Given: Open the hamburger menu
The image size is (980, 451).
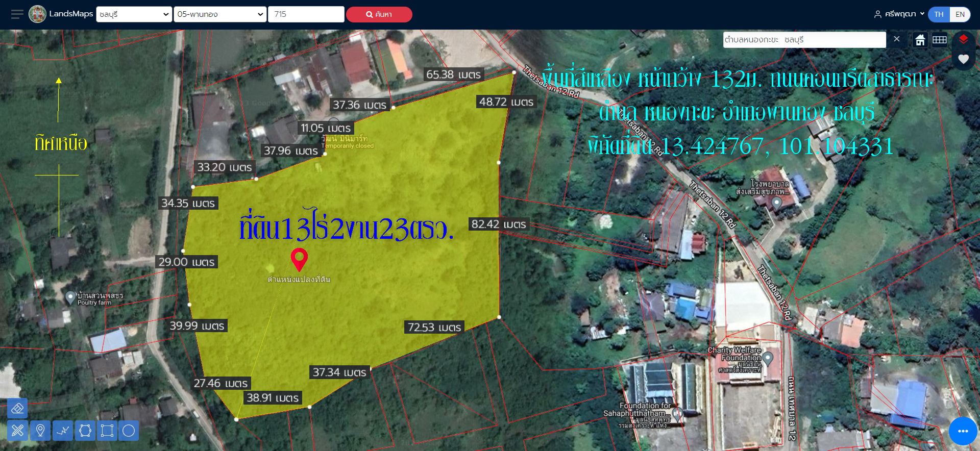Looking at the screenshot, I should pos(17,14).
